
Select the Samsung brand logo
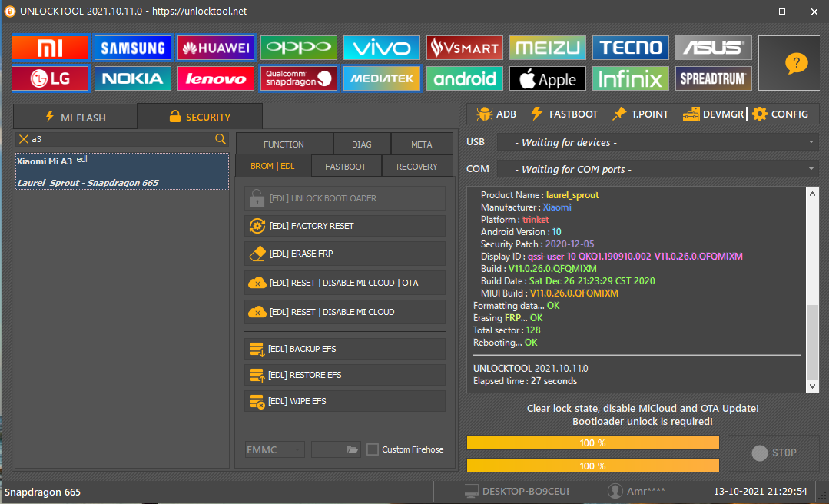[133, 48]
